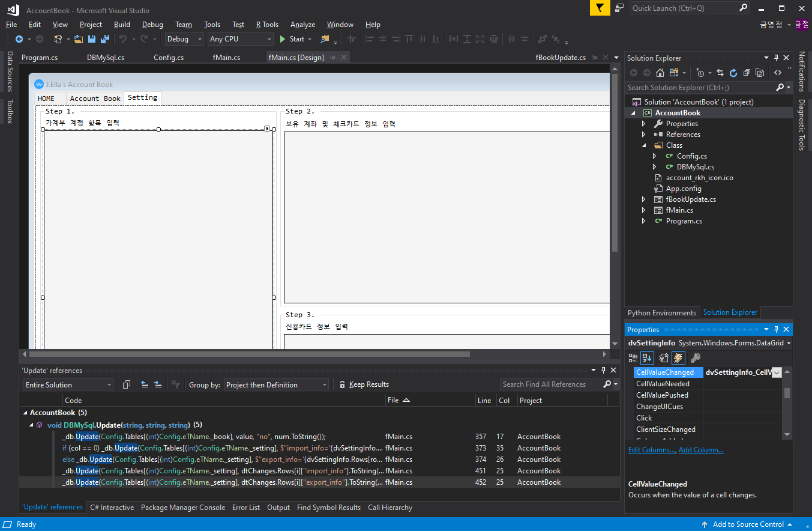Open the Tools menu

[212, 25]
